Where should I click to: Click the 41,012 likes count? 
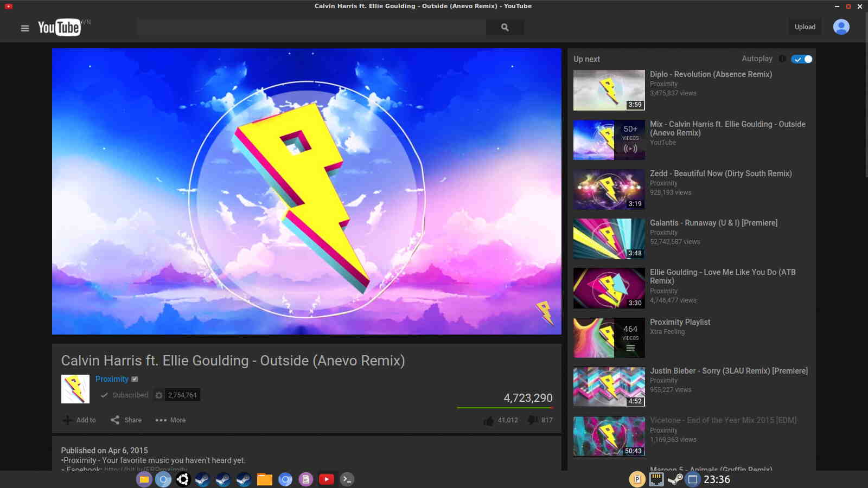[508, 420]
